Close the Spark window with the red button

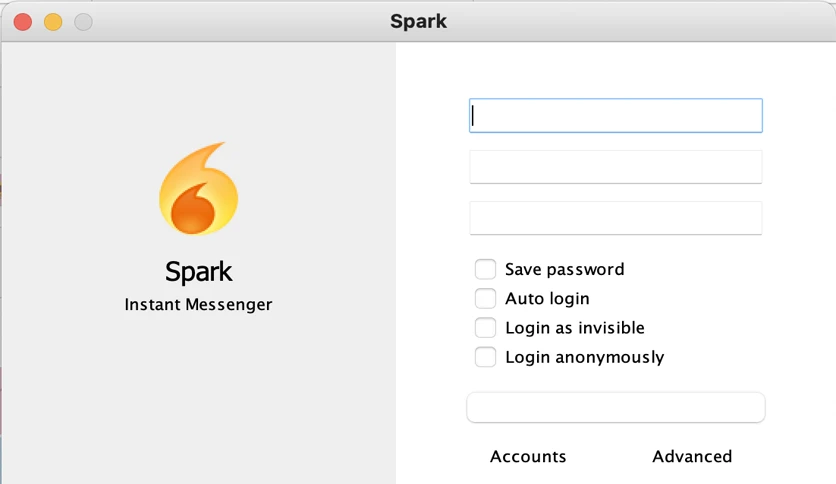[23, 22]
